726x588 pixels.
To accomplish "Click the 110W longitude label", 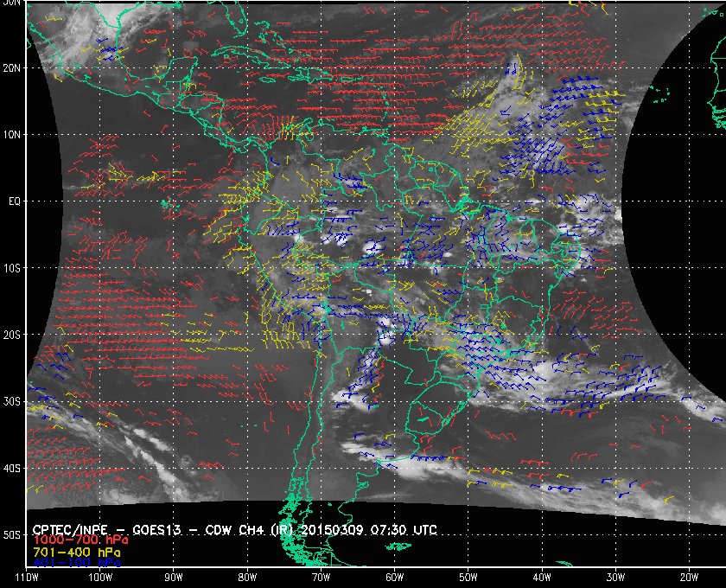I will coord(26,577).
